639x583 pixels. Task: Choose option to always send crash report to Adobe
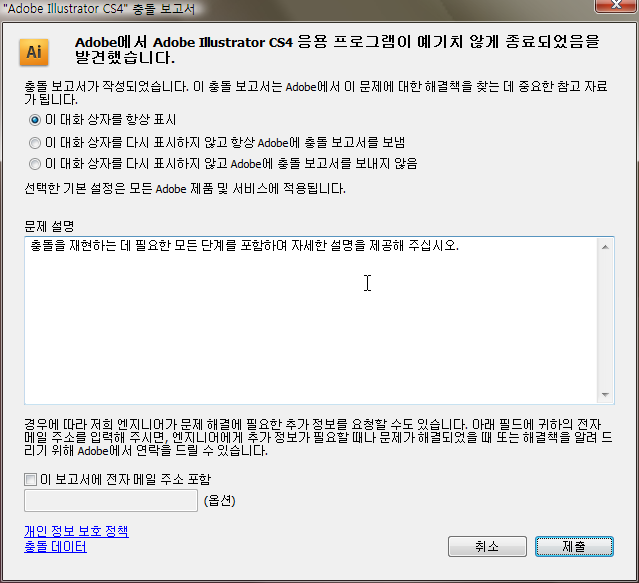click(35, 143)
